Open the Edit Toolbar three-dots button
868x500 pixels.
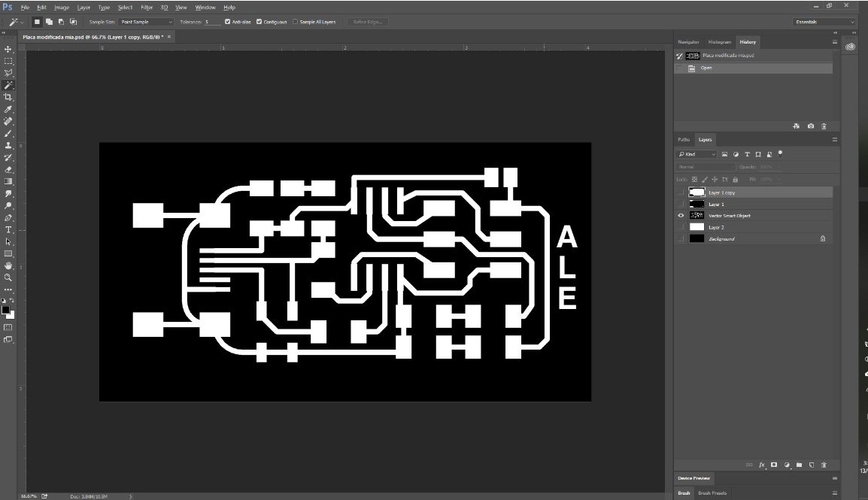[x=8, y=289]
